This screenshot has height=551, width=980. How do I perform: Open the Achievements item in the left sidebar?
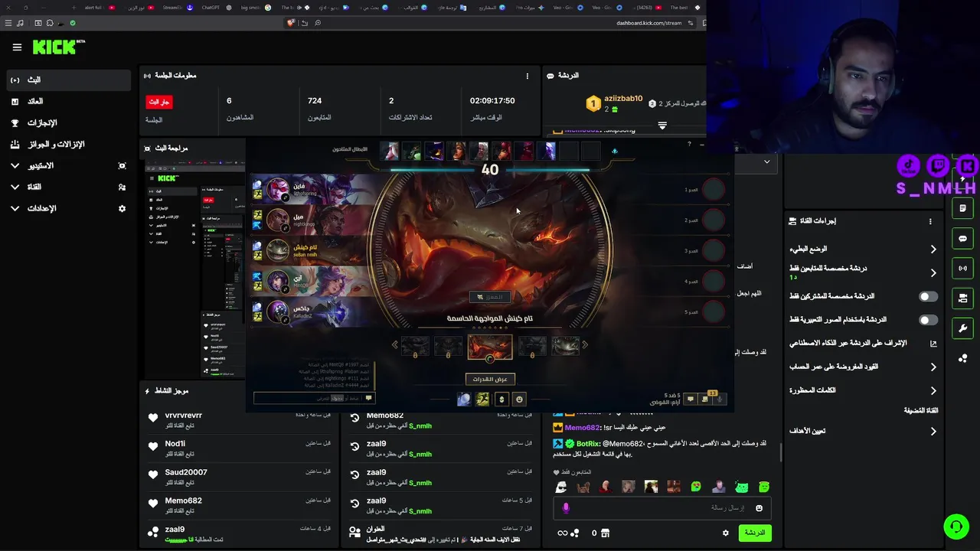[x=69, y=122]
